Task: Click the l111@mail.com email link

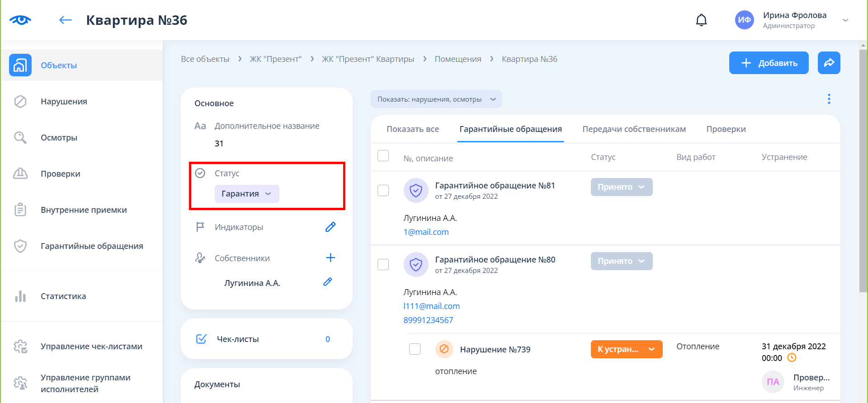Action: tap(431, 306)
